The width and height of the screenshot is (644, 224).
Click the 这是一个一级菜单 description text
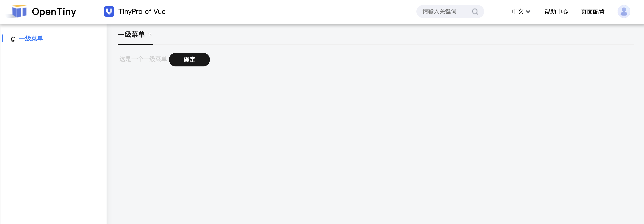point(143,59)
